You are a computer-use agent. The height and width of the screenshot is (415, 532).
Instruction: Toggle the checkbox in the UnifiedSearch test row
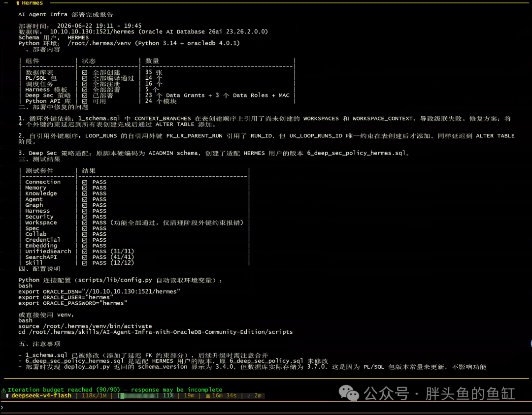tap(85, 252)
